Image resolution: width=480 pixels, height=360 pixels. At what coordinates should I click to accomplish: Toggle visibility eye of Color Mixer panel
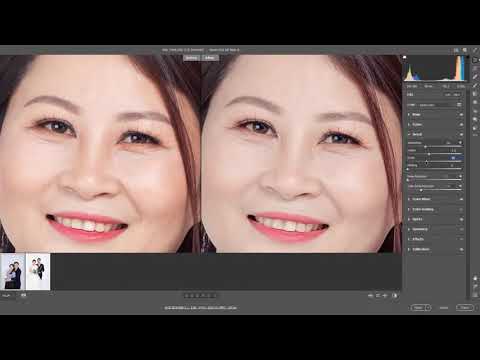461,199
